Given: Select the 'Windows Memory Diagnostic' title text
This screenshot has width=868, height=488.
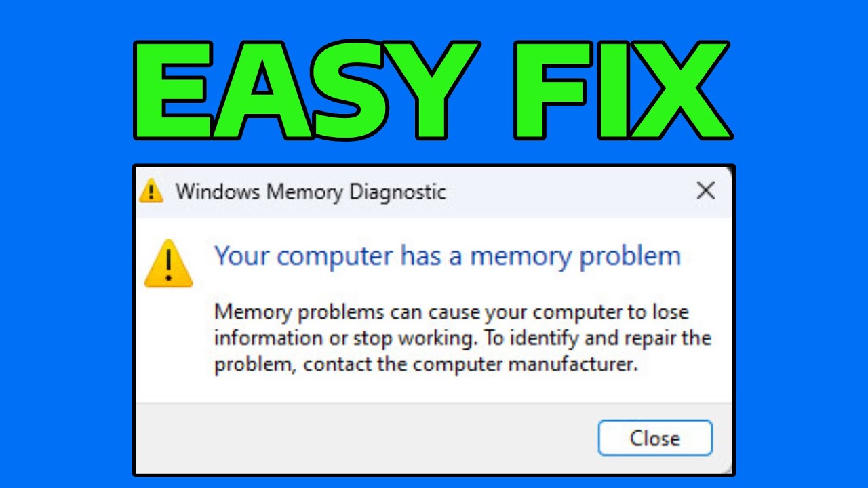Looking at the screenshot, I should (x=311, y=192).
